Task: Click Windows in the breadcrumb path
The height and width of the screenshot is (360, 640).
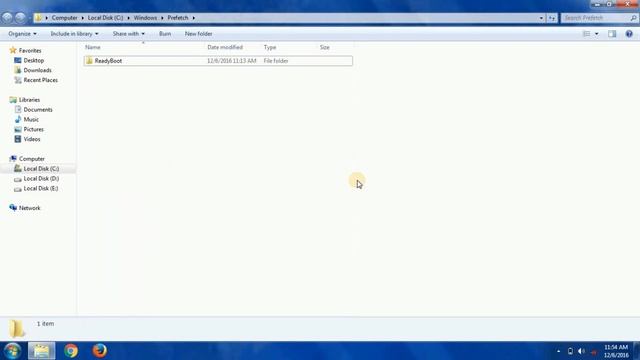Action: (145, 18)
